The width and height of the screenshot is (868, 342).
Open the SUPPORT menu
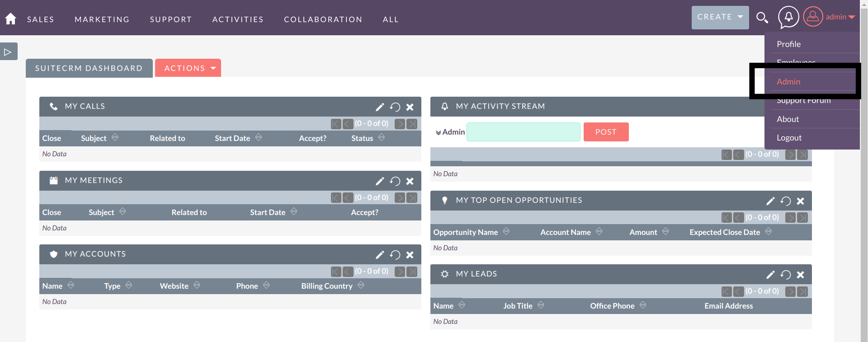click(x=171, y=19)
